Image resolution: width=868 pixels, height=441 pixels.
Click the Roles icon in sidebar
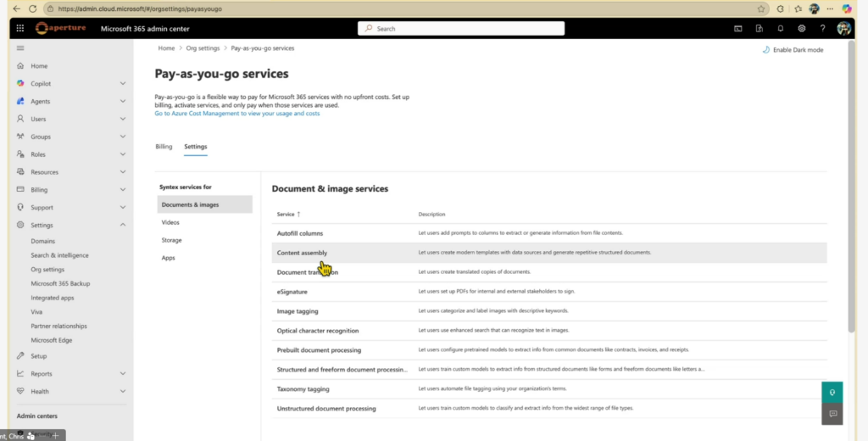coord(20,154)
